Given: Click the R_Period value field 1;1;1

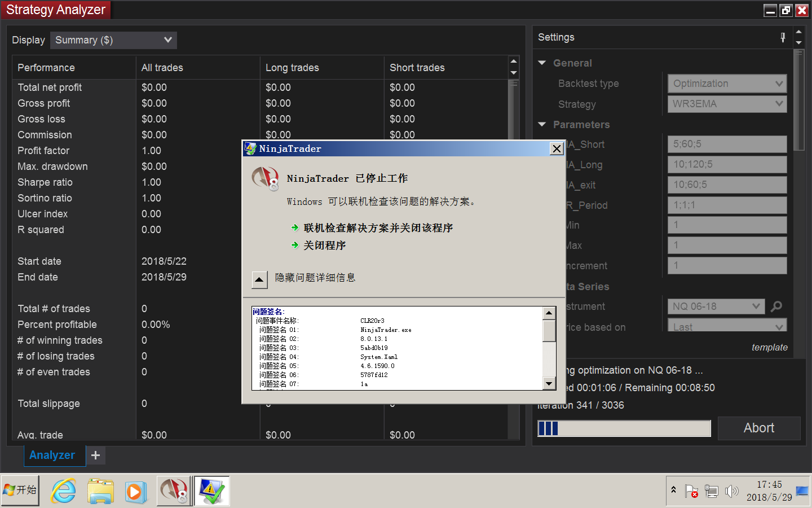Looking at the screenshot, I should coord(727,205).
